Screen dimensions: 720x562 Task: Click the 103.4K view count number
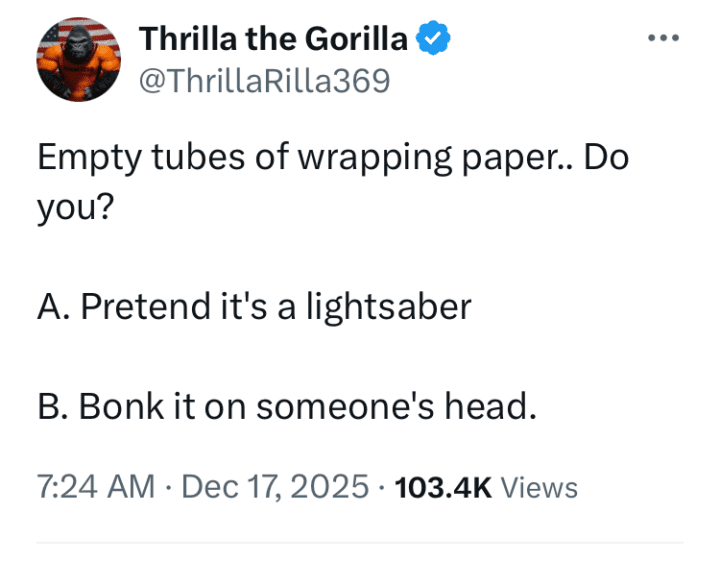pyautogui.click(x=443, y=487)
